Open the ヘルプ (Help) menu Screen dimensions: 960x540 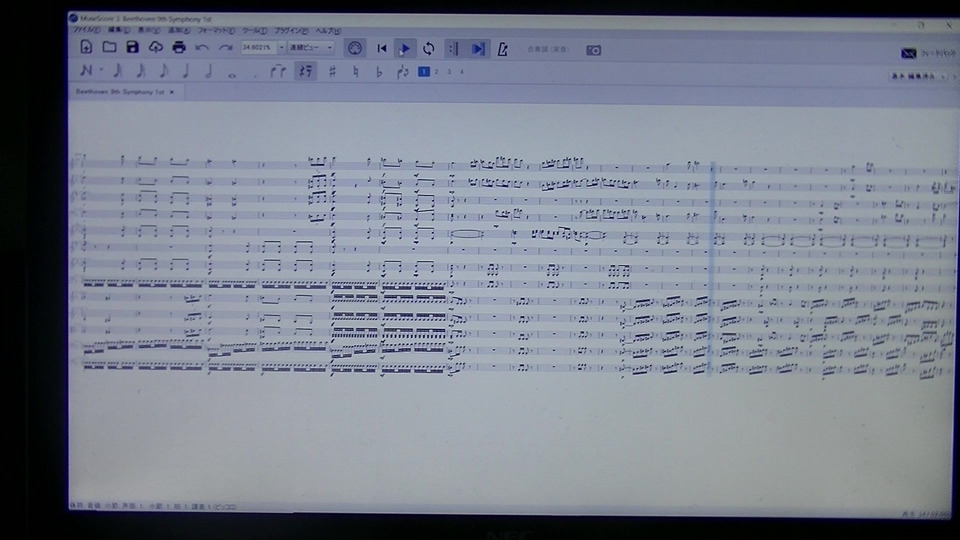[x=328, y=31]
